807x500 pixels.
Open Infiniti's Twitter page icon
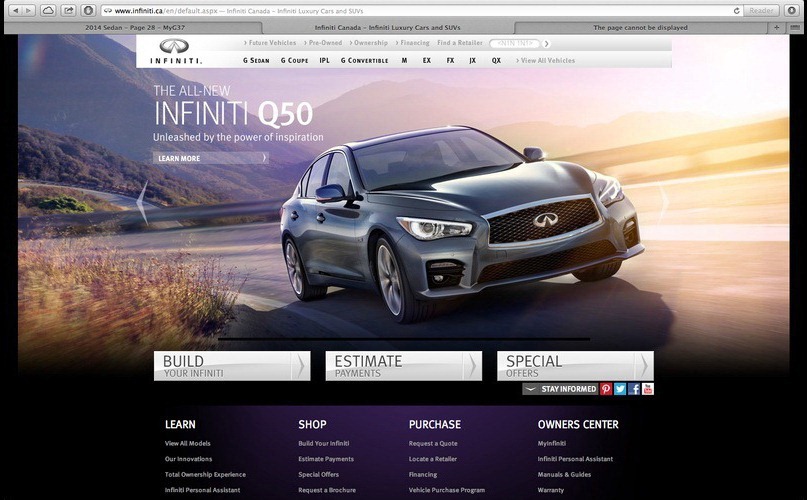tap(620, 389)
